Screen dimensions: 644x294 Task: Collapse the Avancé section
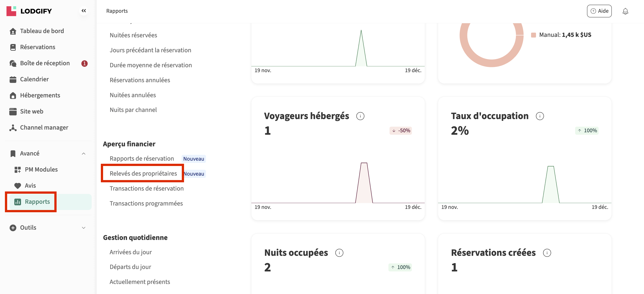(x=83, y=153)
